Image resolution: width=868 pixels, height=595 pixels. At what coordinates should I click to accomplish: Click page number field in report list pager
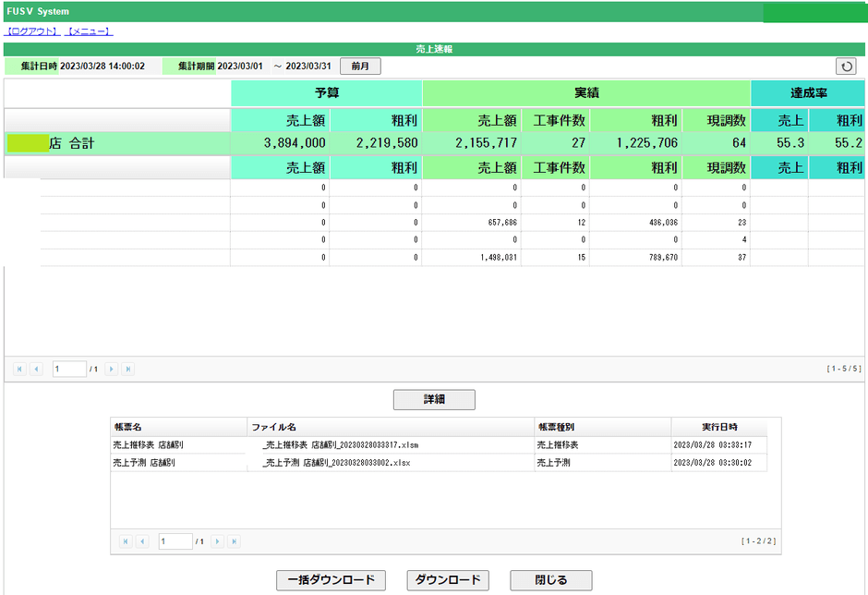(175, 541)
